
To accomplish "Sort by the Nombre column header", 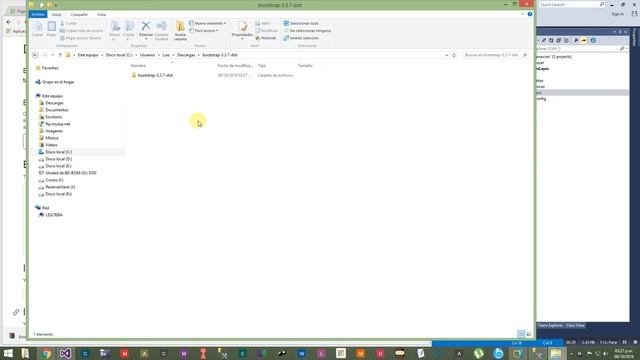I will (x=138, y=65).
